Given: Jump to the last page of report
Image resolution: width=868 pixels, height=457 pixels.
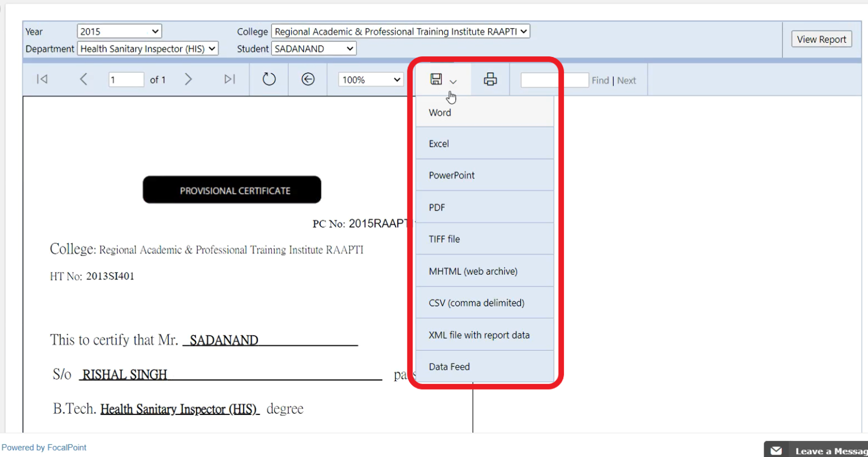Looking at the screenshot, I should pyautogui.click(x=229, y=79).
